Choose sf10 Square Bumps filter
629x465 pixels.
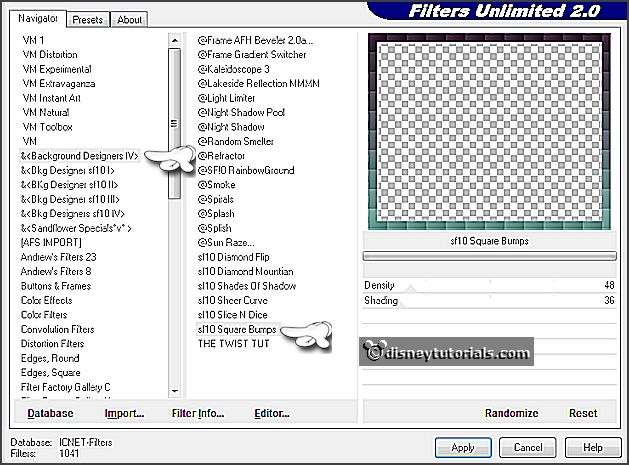(x=237, y=329)
